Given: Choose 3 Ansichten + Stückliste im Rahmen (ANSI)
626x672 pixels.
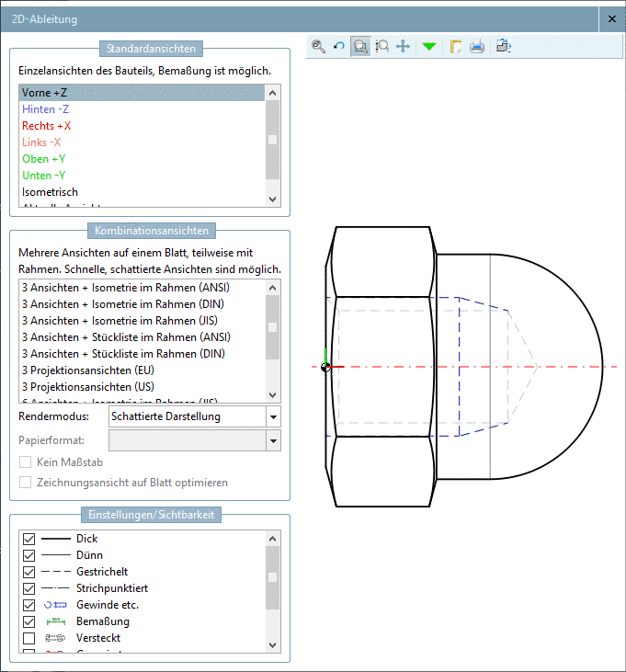Looking at the screenshot, I should coord(142,337).
